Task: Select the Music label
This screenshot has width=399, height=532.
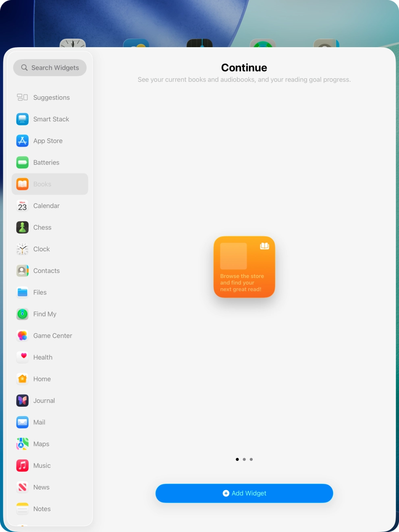Action: pyautogui.click(x=42, y=466)
